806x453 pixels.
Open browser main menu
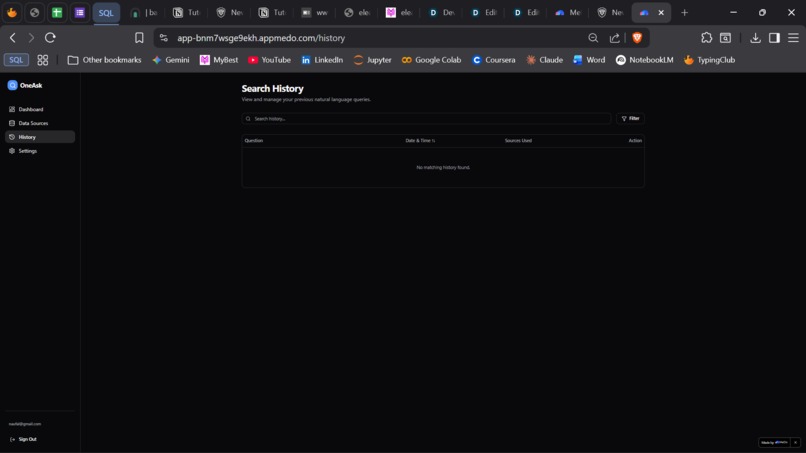coord(793,38)
